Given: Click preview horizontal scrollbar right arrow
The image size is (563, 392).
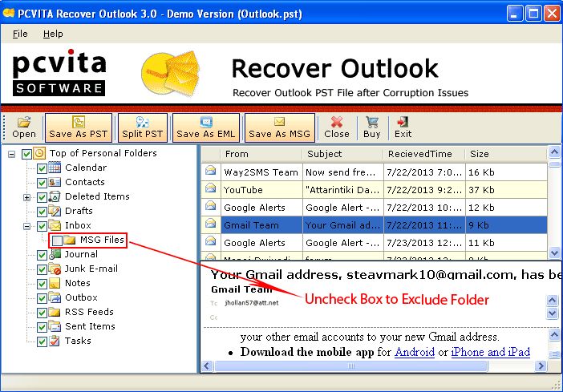Looking at the screenshot, I should (541, 366).
